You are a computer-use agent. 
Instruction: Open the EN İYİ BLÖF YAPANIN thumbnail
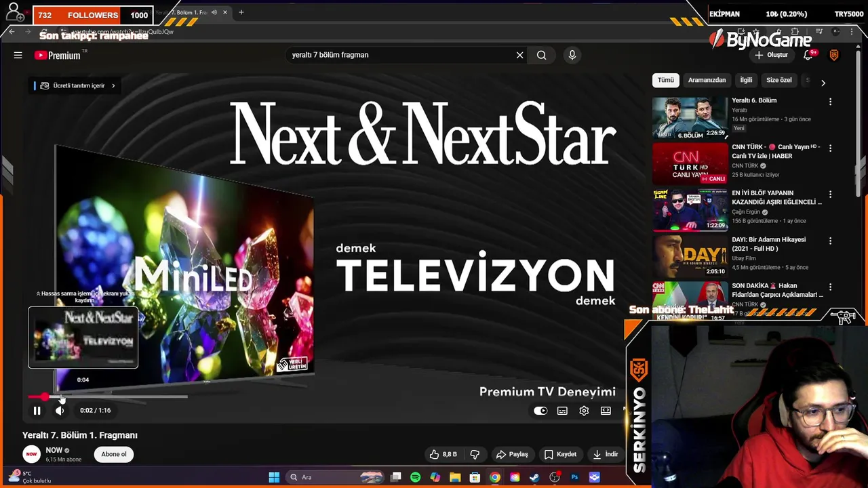point(690,211)
